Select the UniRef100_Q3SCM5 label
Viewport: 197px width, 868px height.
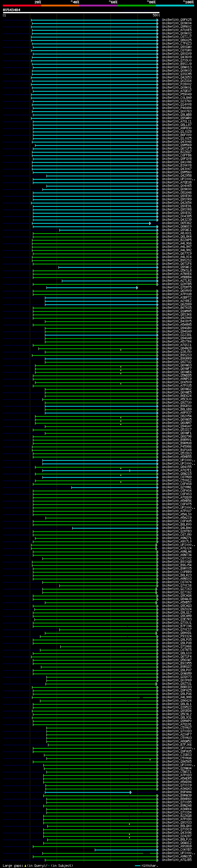coord(177,74)
